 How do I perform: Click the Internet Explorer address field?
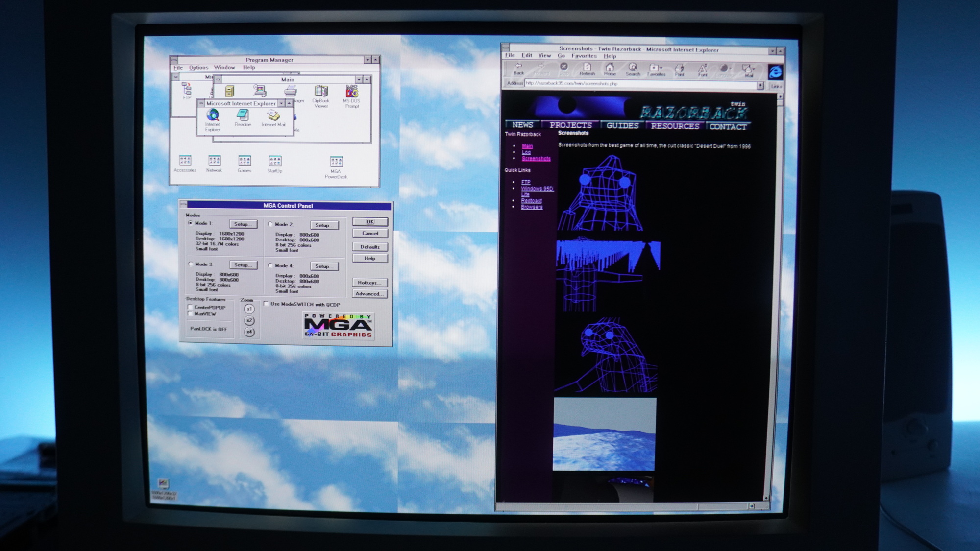(640, 84)
